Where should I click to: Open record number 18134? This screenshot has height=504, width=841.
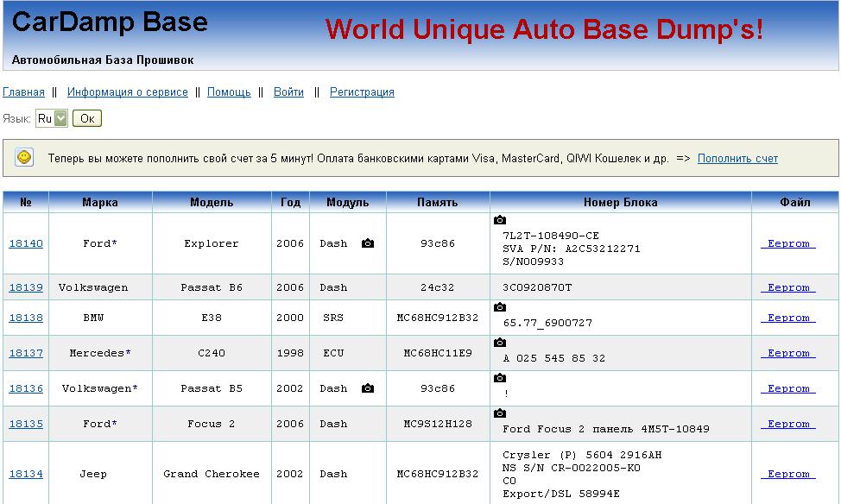click(x=26, y=474)
